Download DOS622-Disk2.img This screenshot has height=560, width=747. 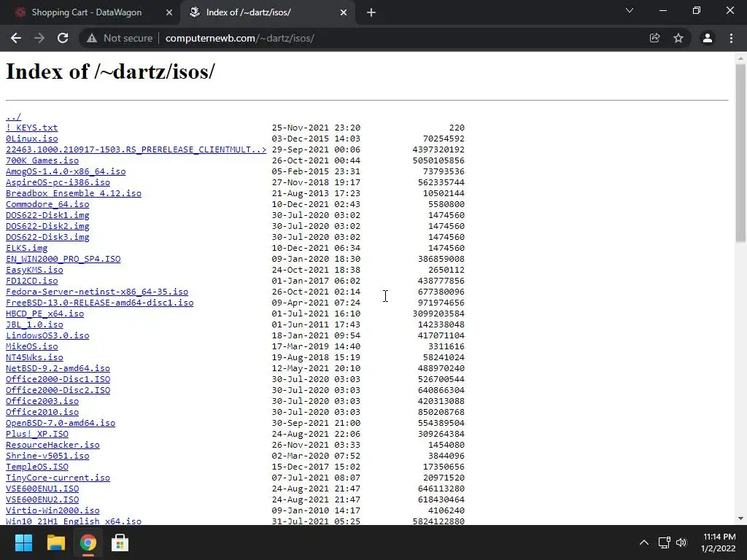[47, 226]
